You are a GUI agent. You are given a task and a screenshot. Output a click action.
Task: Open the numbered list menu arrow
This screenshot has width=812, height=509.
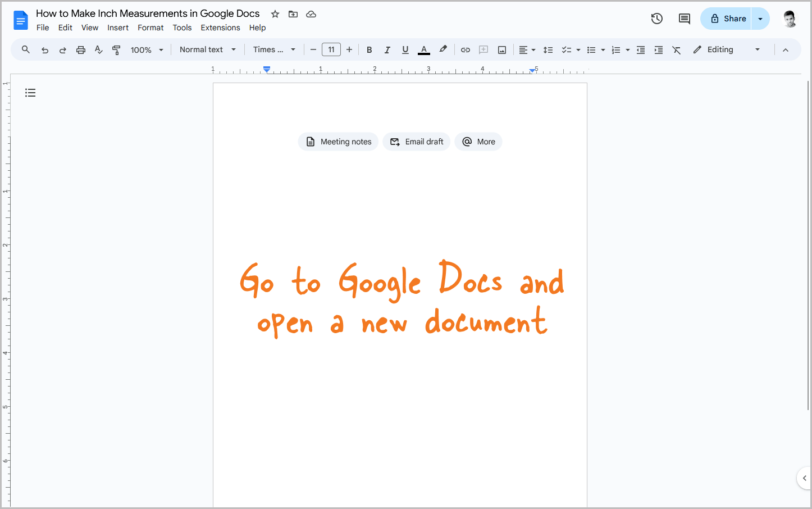pos(628,50)
